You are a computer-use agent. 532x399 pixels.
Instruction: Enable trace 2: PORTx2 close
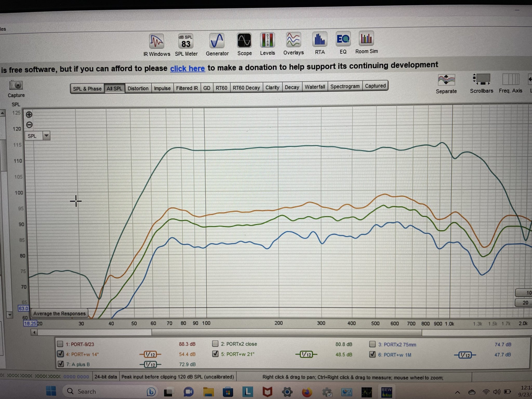pos(215,344)
